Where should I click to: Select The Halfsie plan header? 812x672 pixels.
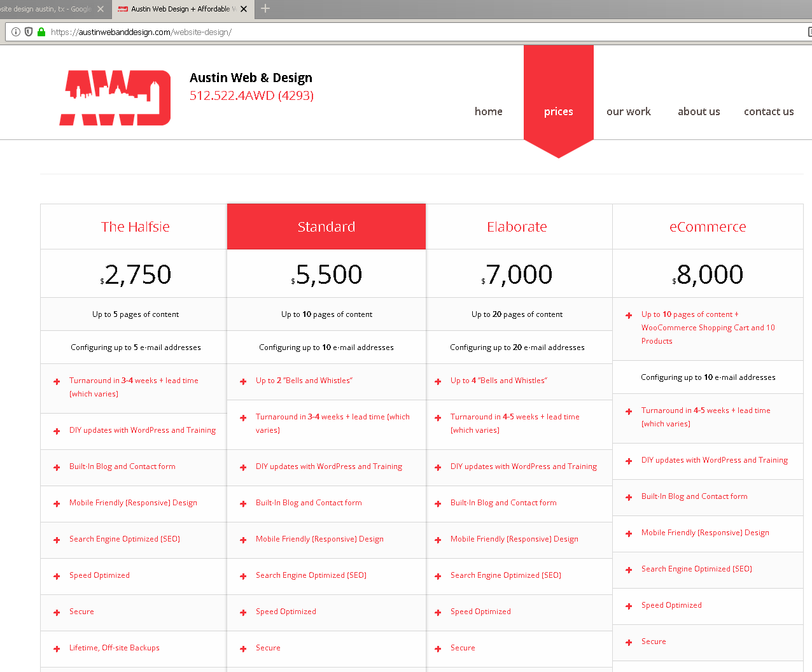[x=135, y=227]
